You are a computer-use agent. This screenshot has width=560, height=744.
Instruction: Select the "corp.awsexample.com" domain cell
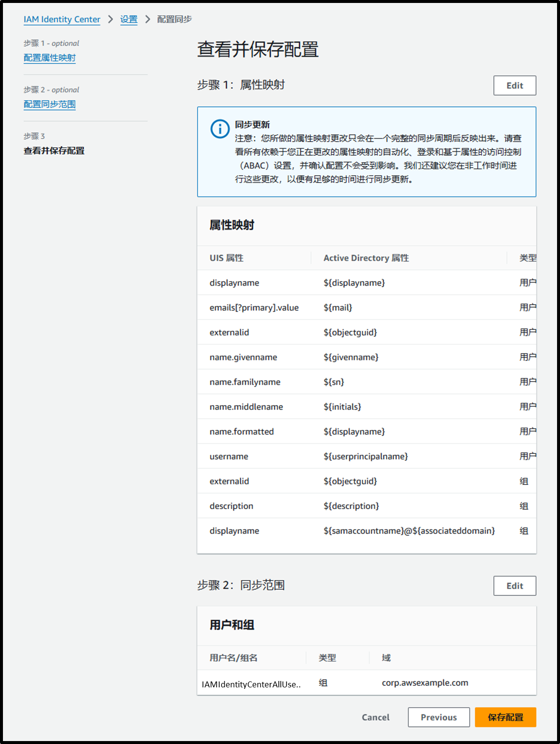point(425,683)
